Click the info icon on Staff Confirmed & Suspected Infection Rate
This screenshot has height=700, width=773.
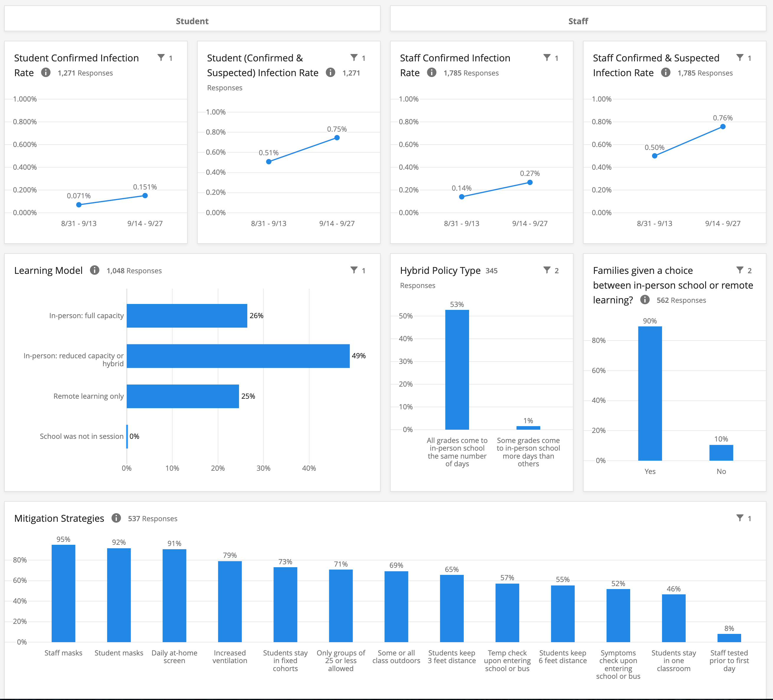pos(666,73)
